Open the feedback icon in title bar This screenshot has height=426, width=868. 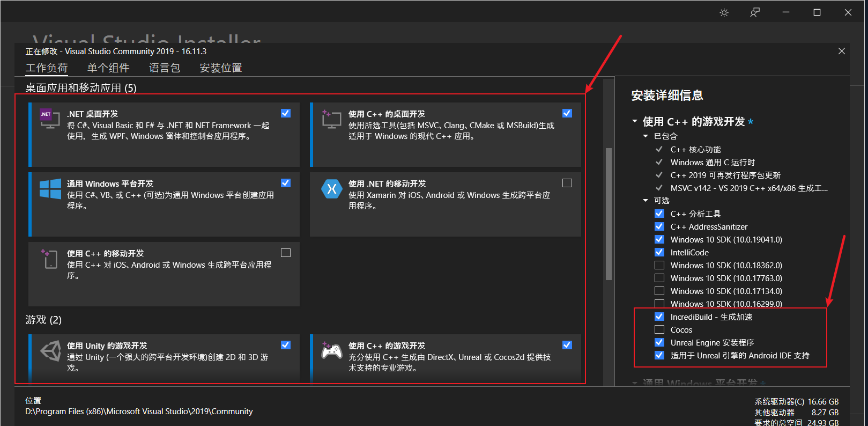click(755, 12)
